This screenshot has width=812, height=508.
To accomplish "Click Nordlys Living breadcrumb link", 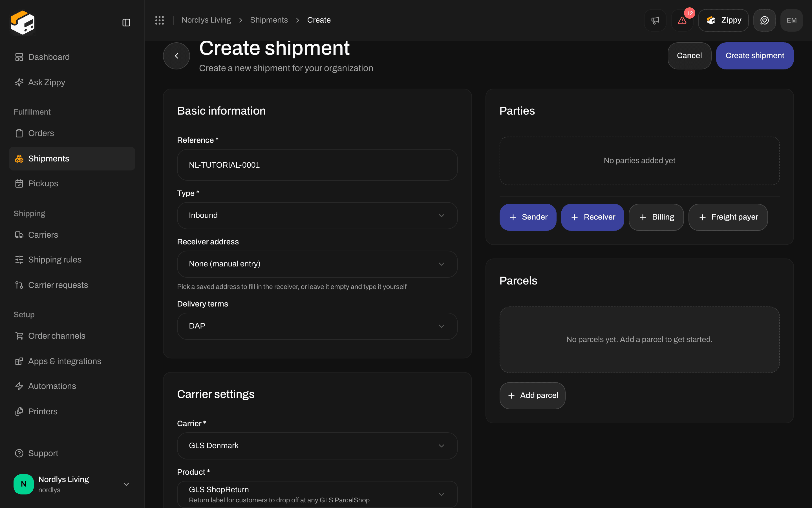I will click(206, 20).
